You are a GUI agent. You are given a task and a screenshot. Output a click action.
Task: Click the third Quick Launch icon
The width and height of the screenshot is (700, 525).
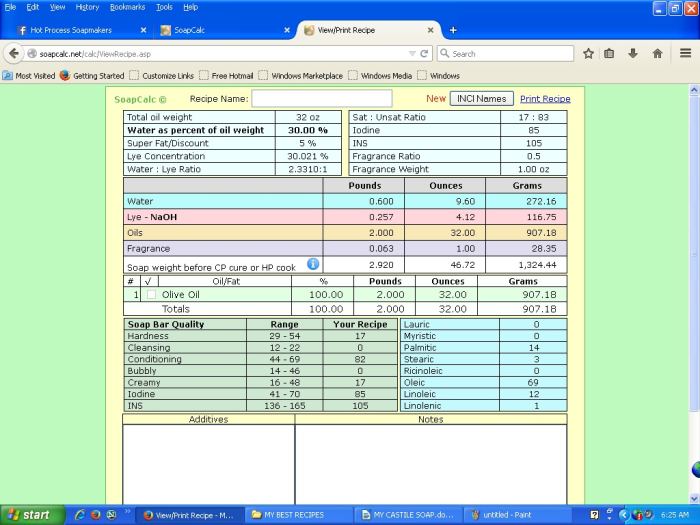(x=111, y=515)
